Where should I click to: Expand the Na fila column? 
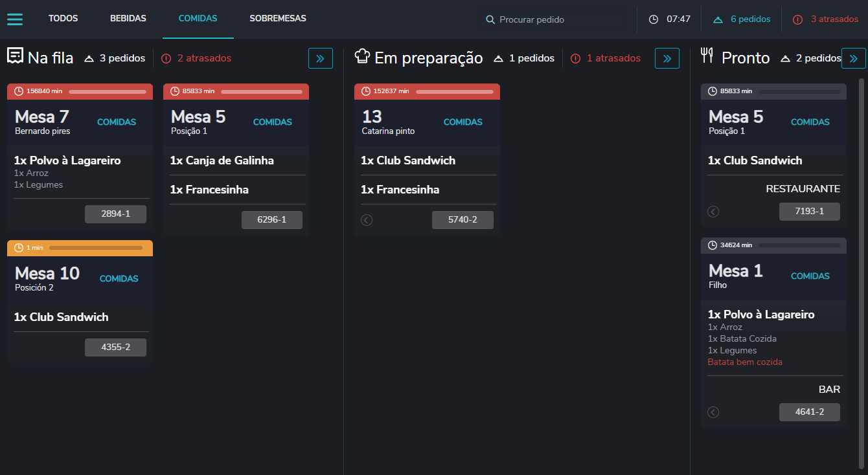[320, 58]
